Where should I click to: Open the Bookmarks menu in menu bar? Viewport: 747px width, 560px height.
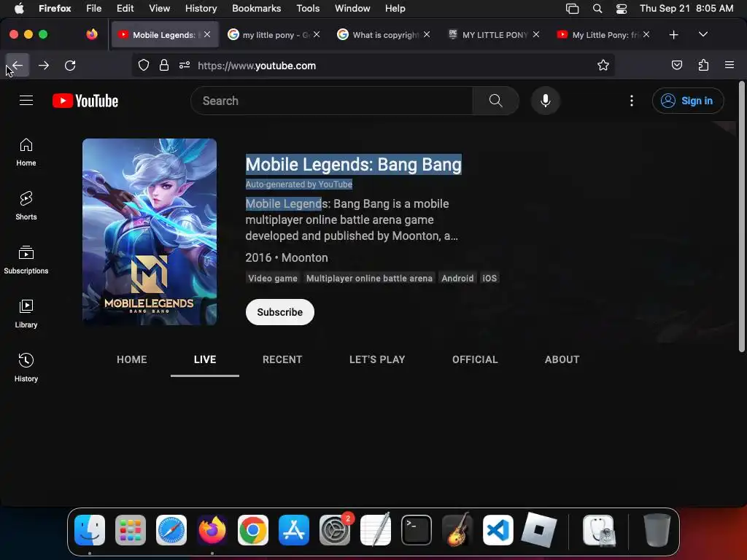click(x=256, y=9)
